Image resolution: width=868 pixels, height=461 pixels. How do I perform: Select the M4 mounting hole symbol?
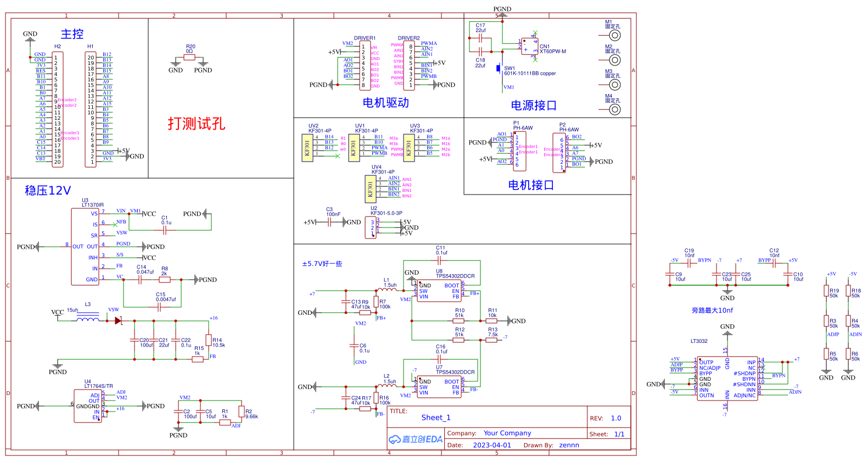tap(615, 109)
